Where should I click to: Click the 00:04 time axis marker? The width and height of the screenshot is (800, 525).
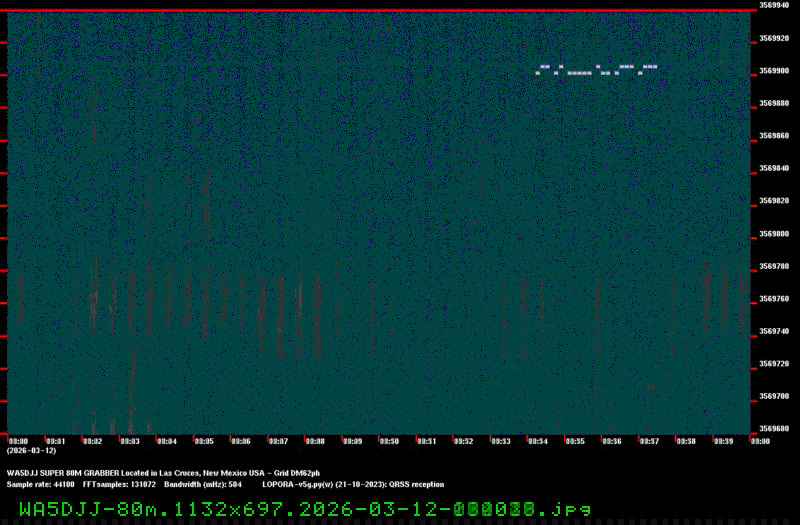tap(167, 441)
